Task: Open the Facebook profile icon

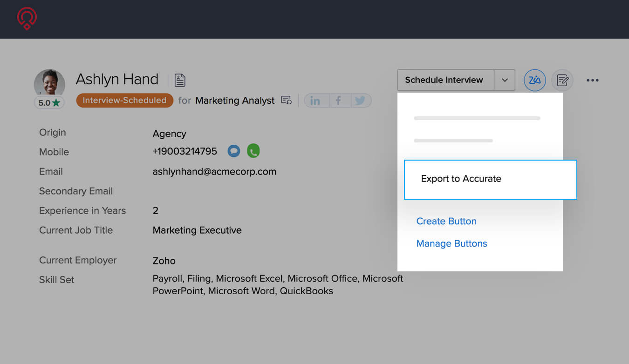Action: coord(338,101)
